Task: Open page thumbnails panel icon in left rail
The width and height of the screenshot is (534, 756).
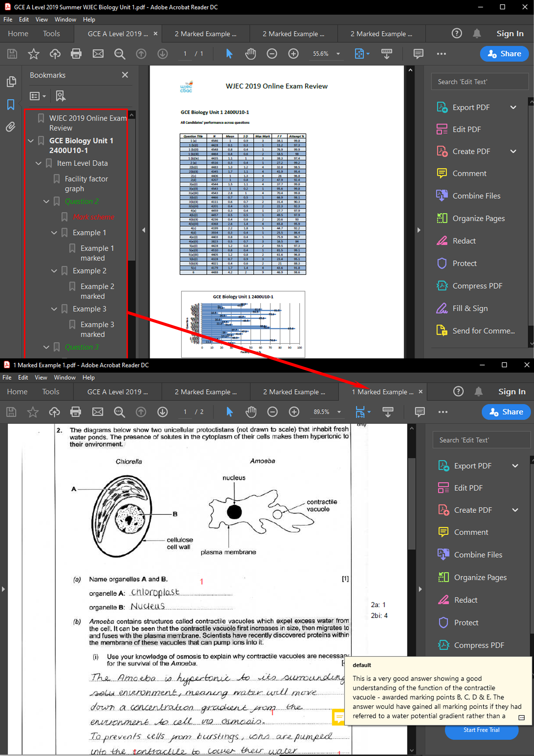Action: click(x=11, y=81)
